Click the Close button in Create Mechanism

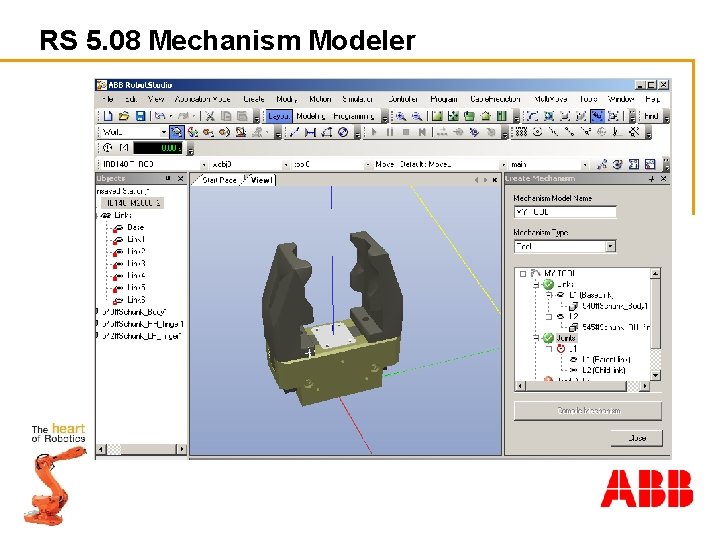[x=637, y=438]
